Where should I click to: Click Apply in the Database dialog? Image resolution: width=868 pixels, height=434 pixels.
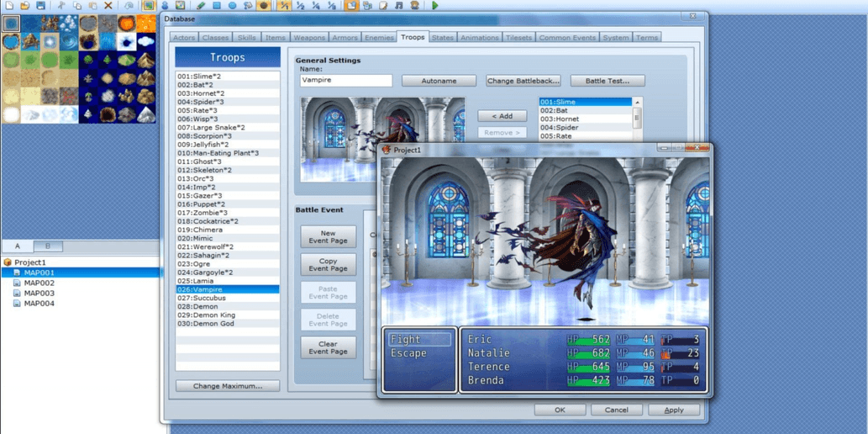coord(674,410)
